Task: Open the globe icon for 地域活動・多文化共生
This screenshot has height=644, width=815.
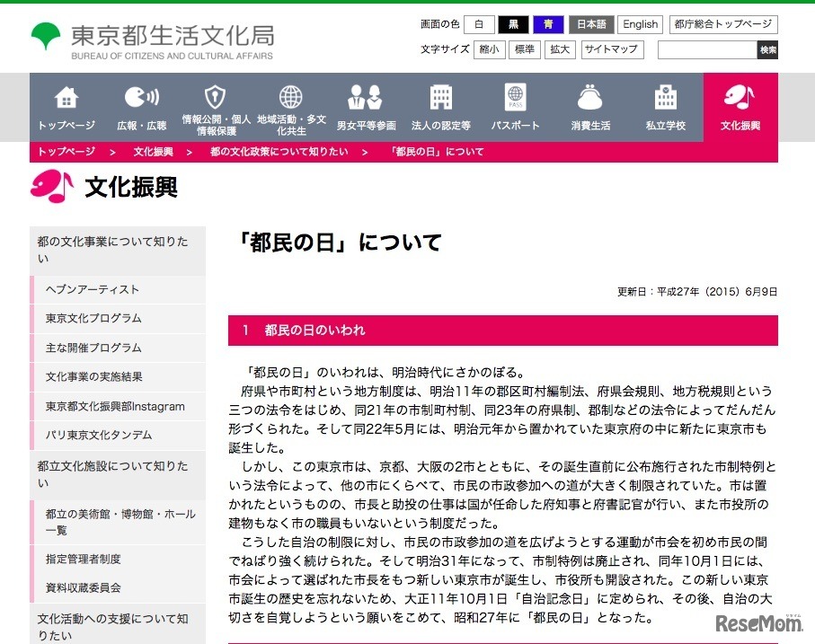Action: (x=291, y=97)
